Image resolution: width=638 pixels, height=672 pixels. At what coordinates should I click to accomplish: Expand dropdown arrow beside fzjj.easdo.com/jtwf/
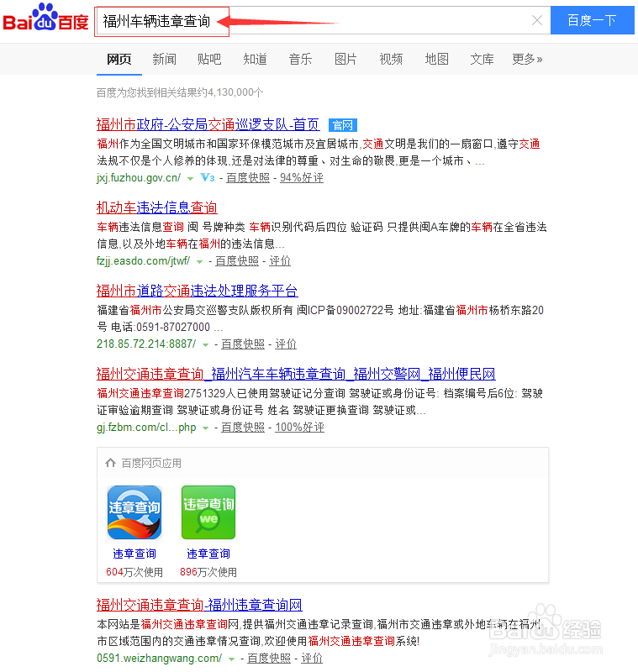(x=199, y=261)
